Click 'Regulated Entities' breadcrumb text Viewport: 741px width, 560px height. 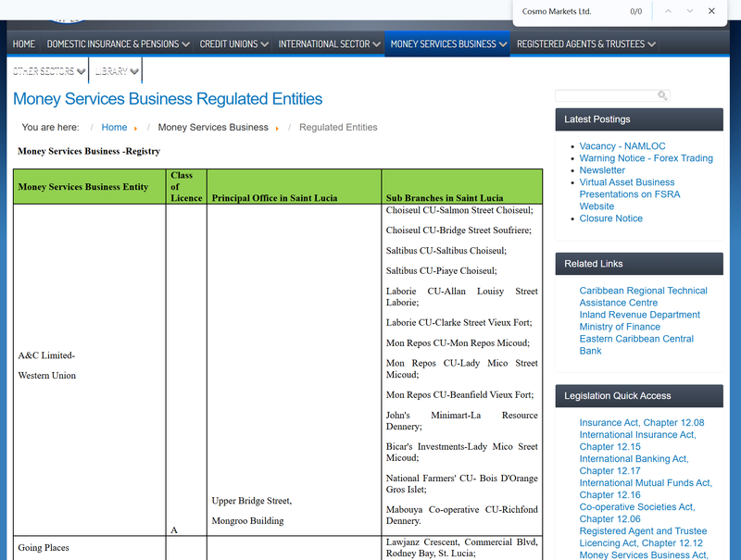click(338, 128)
